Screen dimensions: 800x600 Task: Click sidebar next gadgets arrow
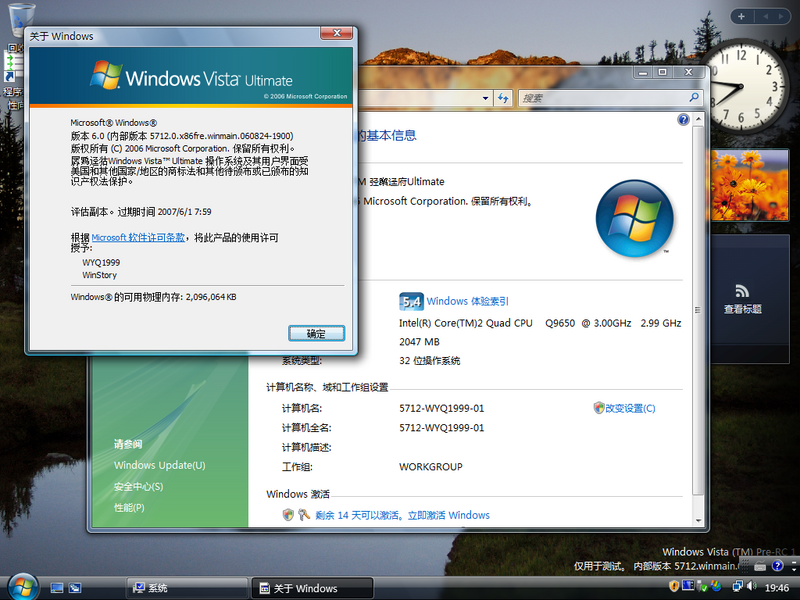[x=781, y=16]
